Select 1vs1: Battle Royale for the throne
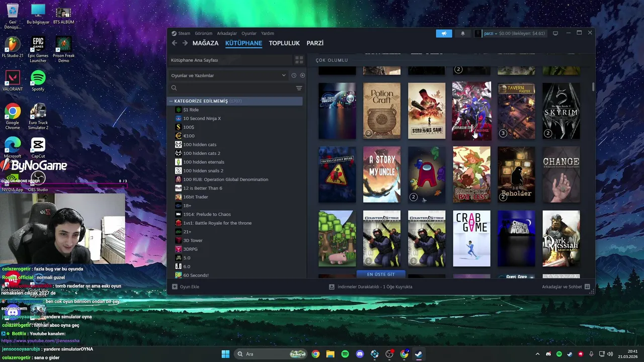Viewport: 644px width, 362px height. 217,223
